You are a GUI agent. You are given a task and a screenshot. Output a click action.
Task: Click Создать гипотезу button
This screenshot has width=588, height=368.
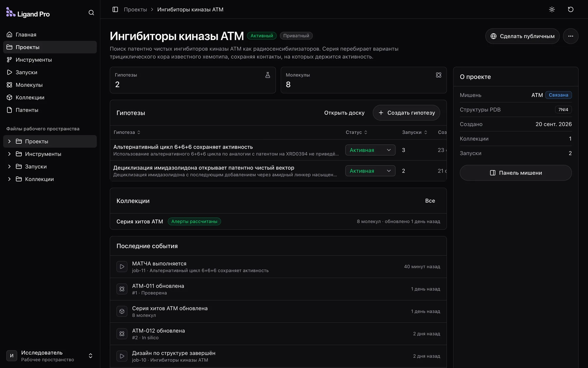(x=406, y=113)
